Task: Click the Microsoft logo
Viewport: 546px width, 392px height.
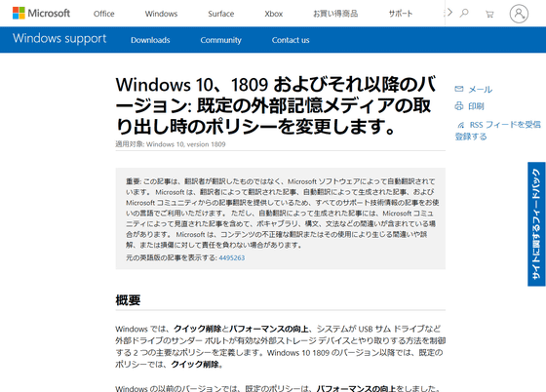Action: click(x=41, y=14)
